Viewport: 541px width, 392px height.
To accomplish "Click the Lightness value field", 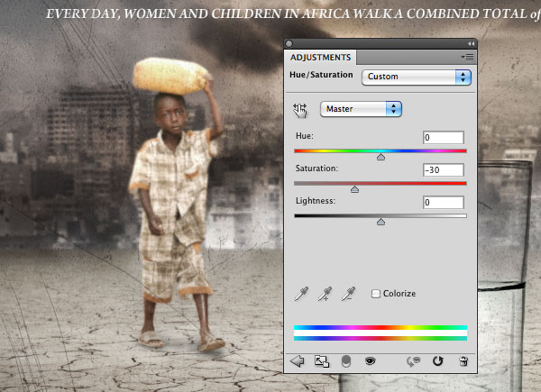I will (x=444, y=203).
